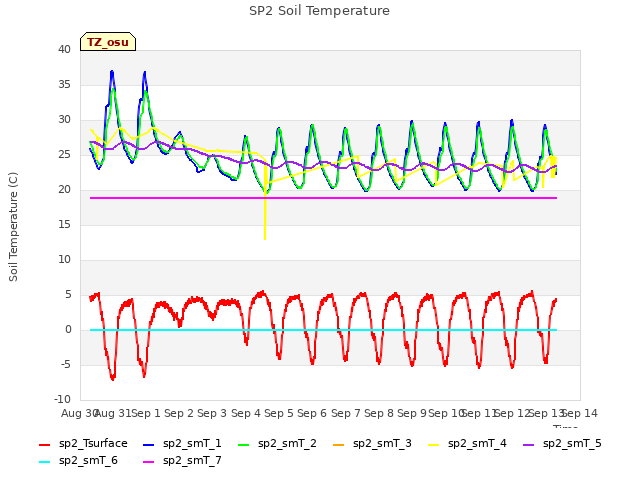
Task: Click the 30 y-axis tick label
Action: 64,120
